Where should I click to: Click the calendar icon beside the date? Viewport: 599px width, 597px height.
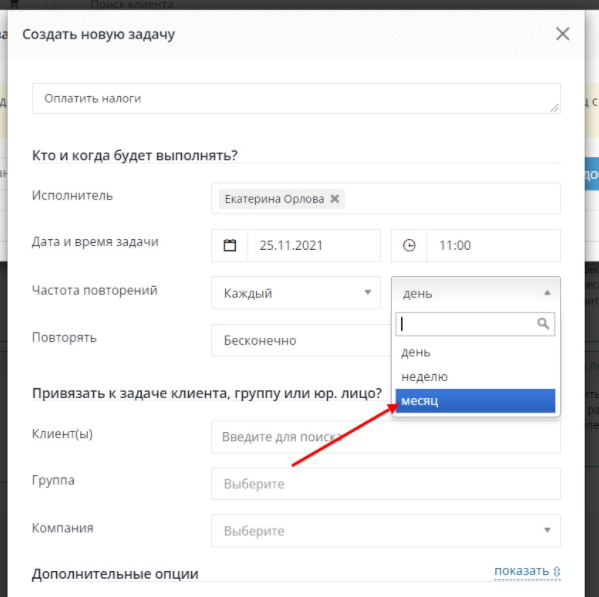tap(230, 245)
